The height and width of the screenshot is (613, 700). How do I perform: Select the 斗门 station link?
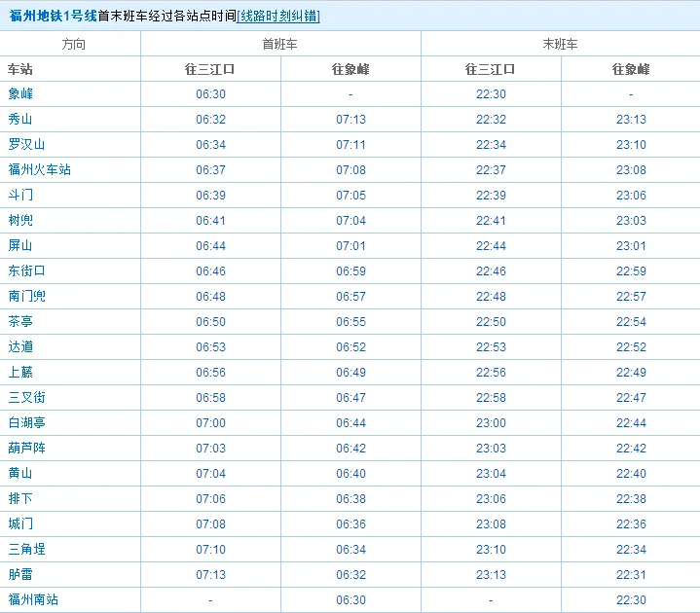20,196
